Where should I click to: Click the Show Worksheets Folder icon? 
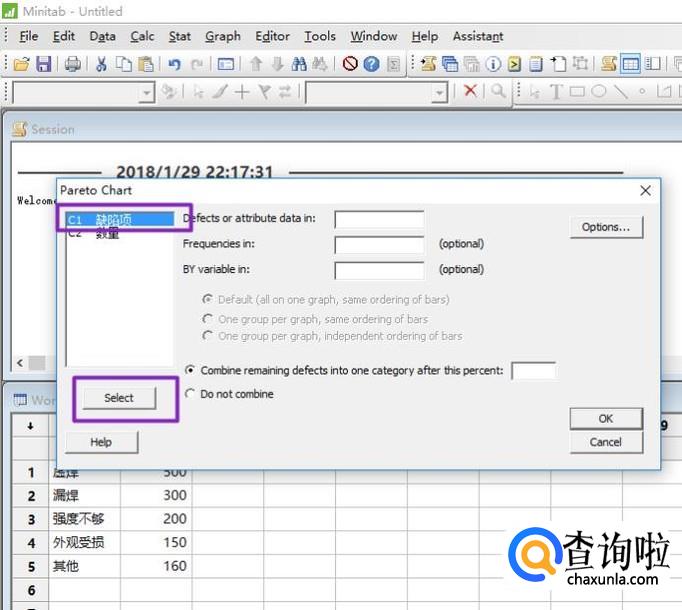(450, 64)
